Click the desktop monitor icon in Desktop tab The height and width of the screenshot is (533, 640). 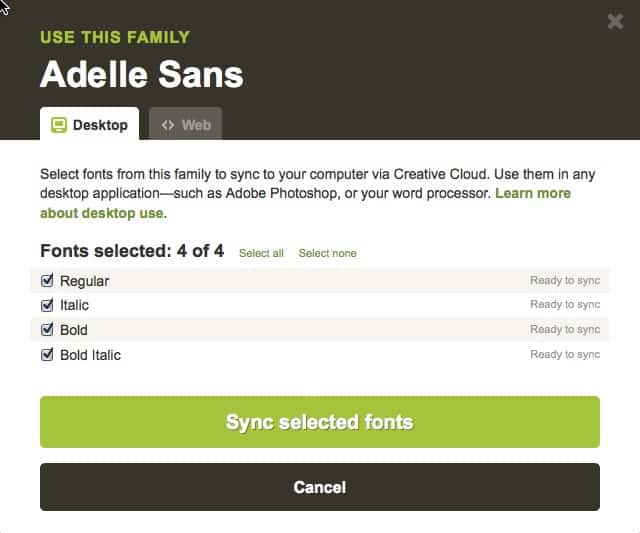[x=59, y=125]
